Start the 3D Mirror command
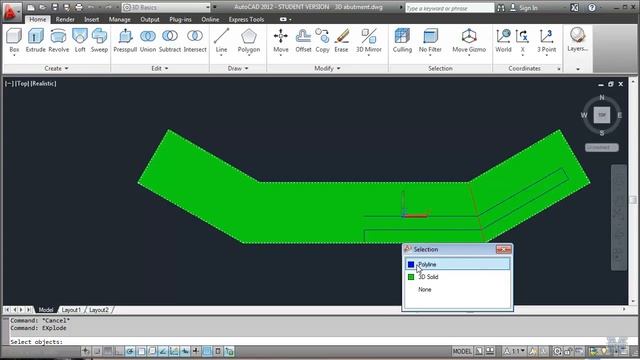 (x=369, y=40)
